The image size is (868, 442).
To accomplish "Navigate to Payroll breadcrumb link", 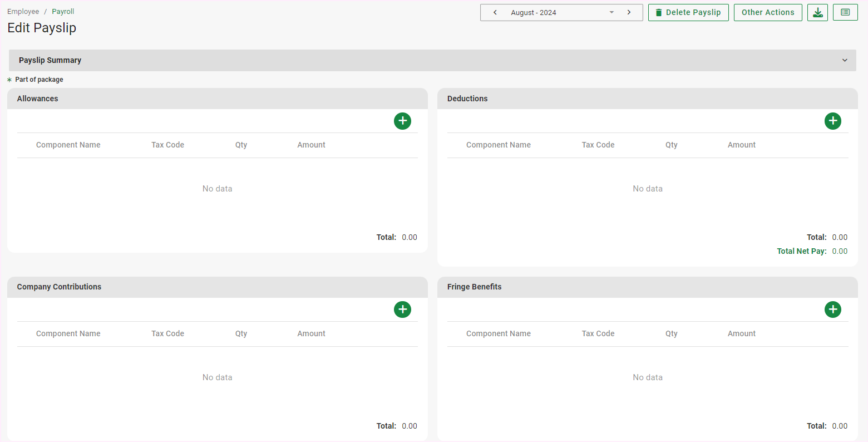I will pos(63,11).
